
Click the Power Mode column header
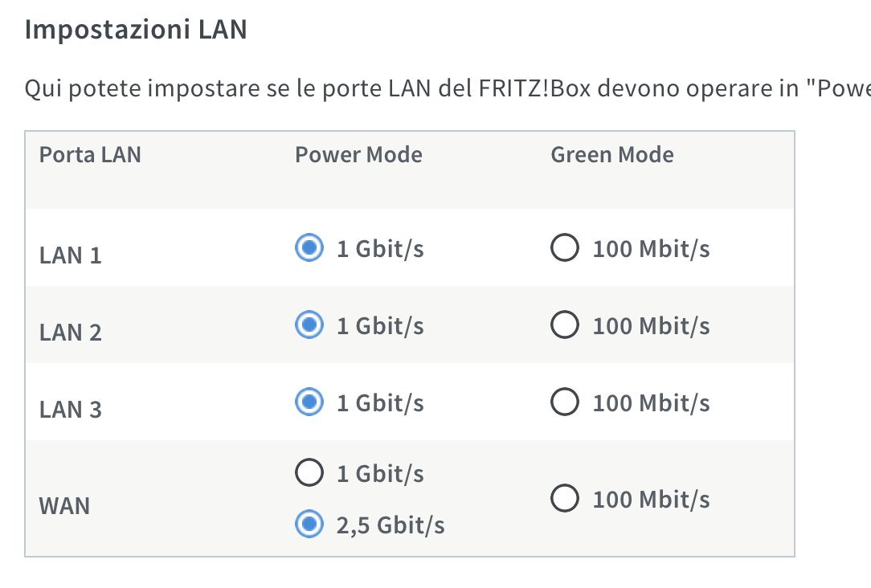tap(358, 154)
